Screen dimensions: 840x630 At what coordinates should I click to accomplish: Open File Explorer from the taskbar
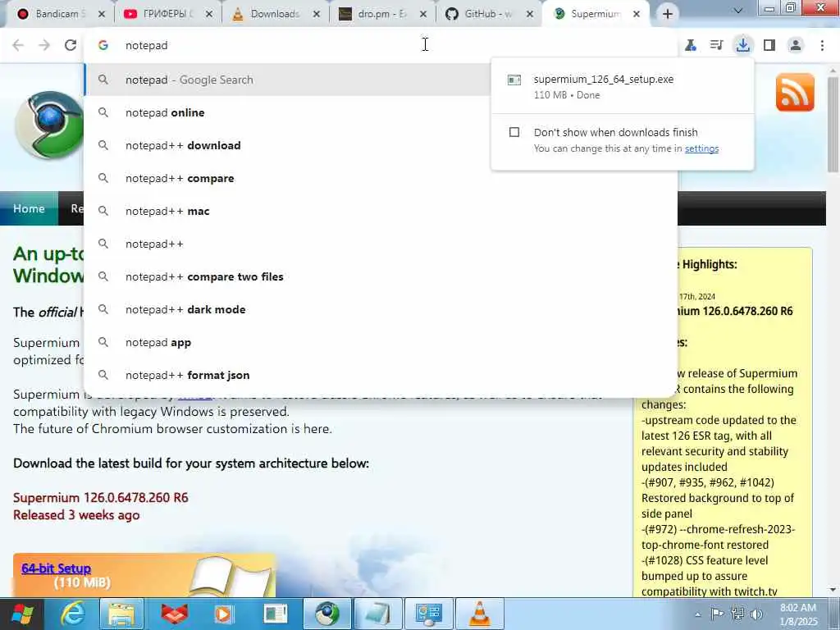pyautogui.click(x=121, y=614)
